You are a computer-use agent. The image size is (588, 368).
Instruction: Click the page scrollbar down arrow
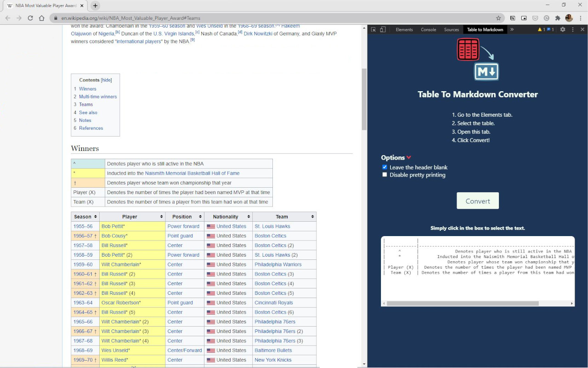point(364,364)
